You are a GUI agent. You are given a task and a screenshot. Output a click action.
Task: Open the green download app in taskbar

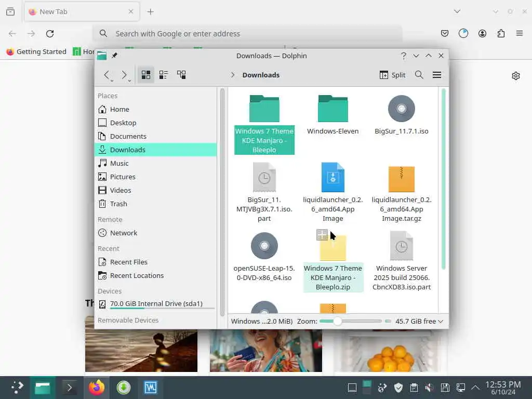(124, 387)
